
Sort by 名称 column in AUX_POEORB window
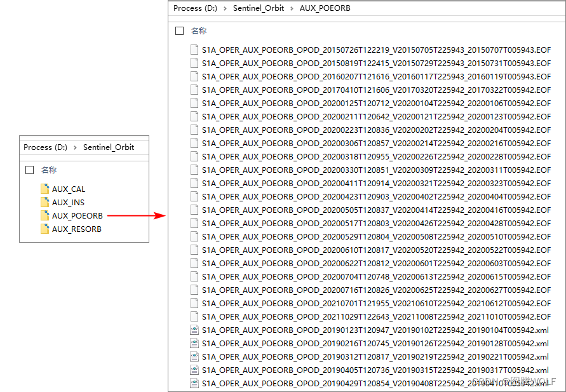199,30
